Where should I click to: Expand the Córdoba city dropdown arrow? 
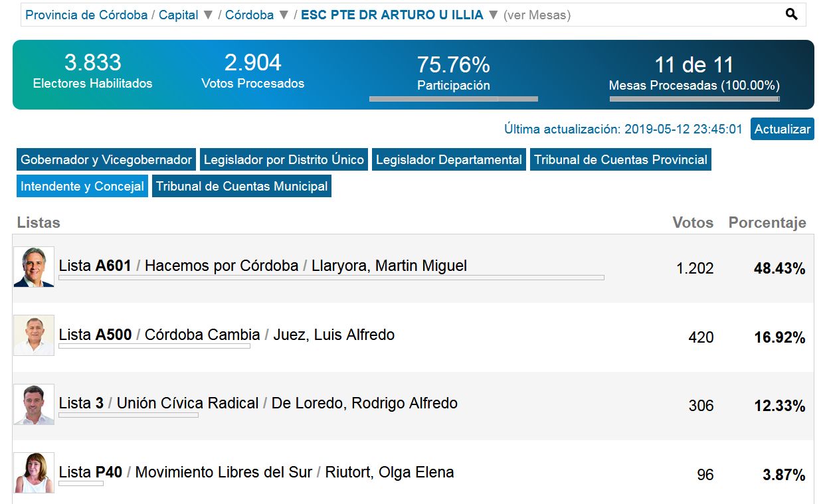(x=284, y=15)
